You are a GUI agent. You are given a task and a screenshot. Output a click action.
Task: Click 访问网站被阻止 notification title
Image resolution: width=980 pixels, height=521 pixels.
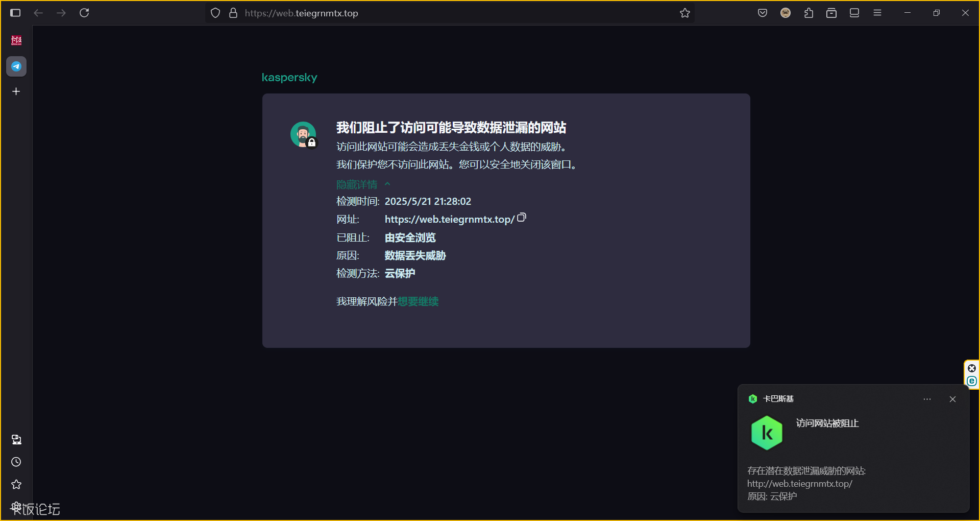[827, 423]
